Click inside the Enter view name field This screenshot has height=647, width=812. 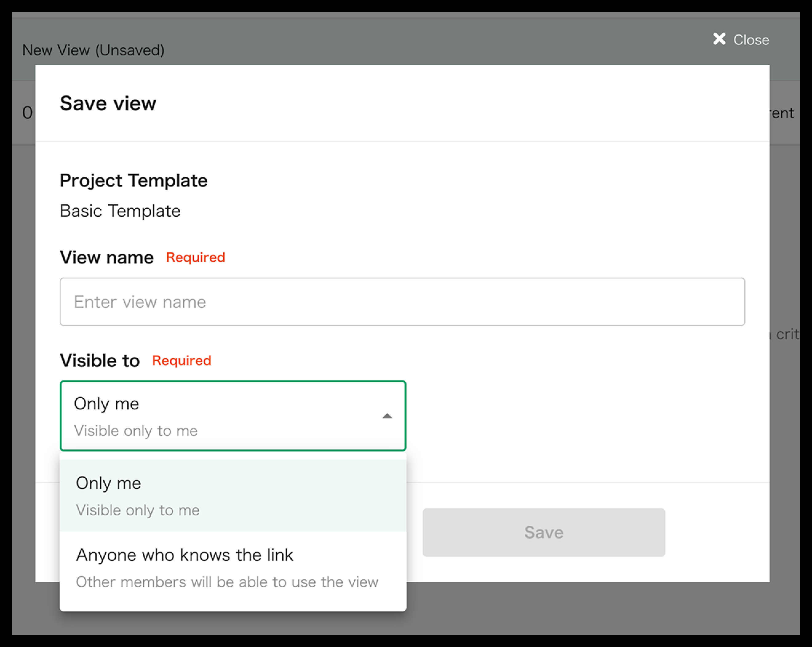(x=402, y=302)
